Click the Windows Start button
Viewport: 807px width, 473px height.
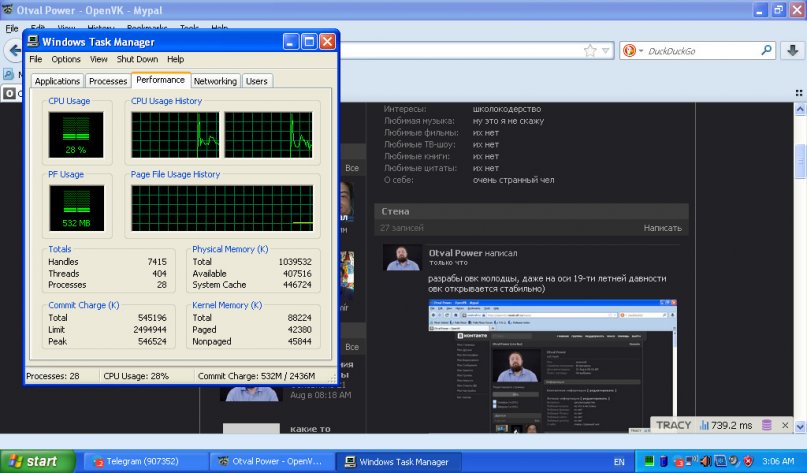click(38, 461)
